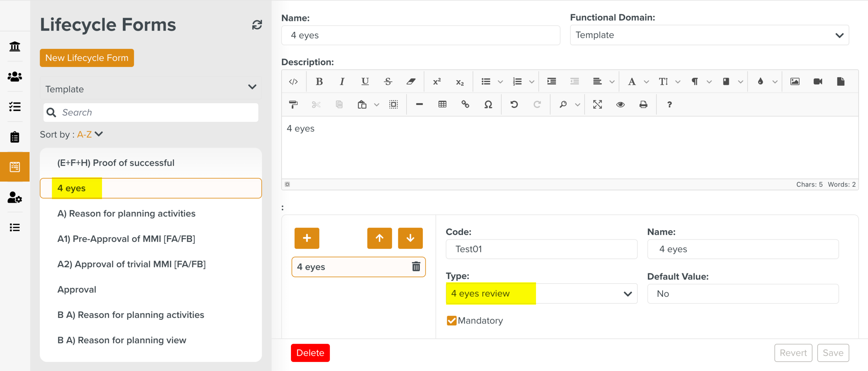Open A1) Pre-Approval of MMI form
Viewport: 868px width, 371px height.
point(126,239)
